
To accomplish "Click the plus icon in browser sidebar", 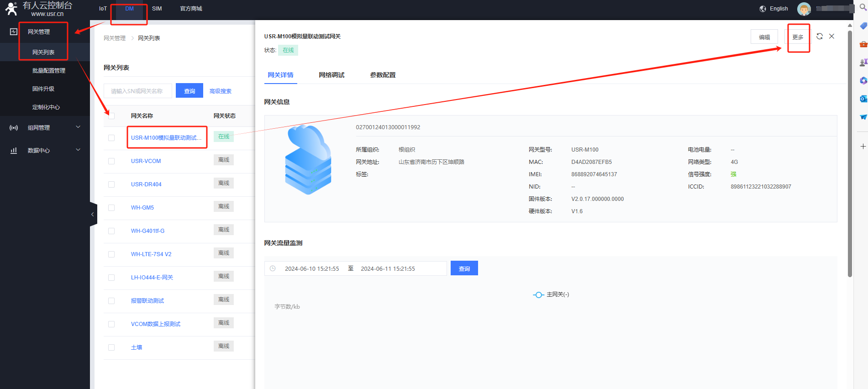I will coord(863,147).
